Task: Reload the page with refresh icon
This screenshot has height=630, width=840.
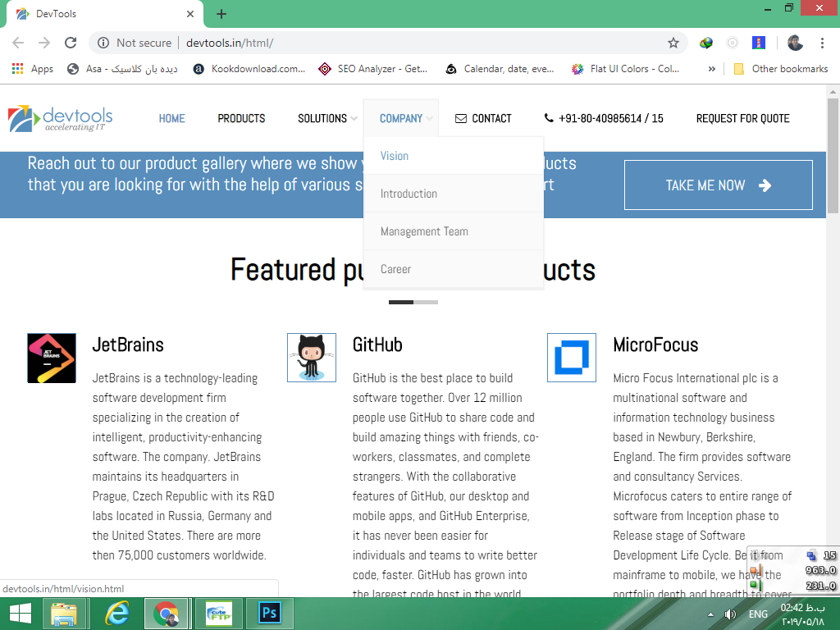Action: [71, 43]
